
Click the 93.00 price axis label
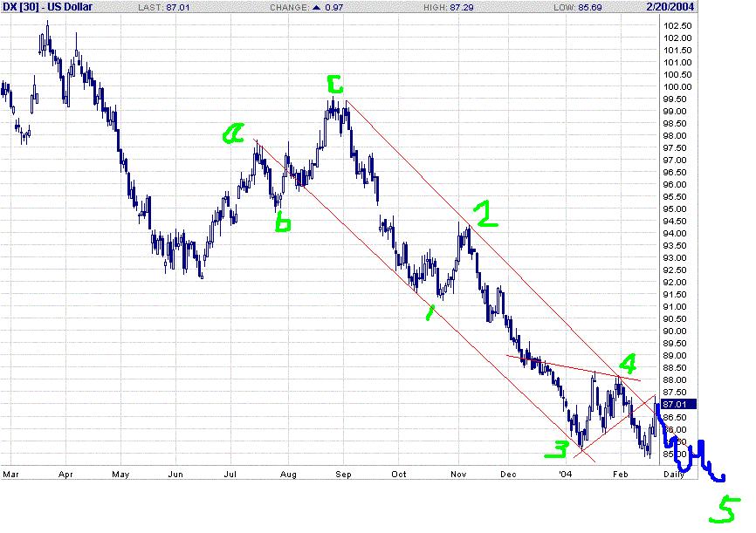(x=675, y=257)
